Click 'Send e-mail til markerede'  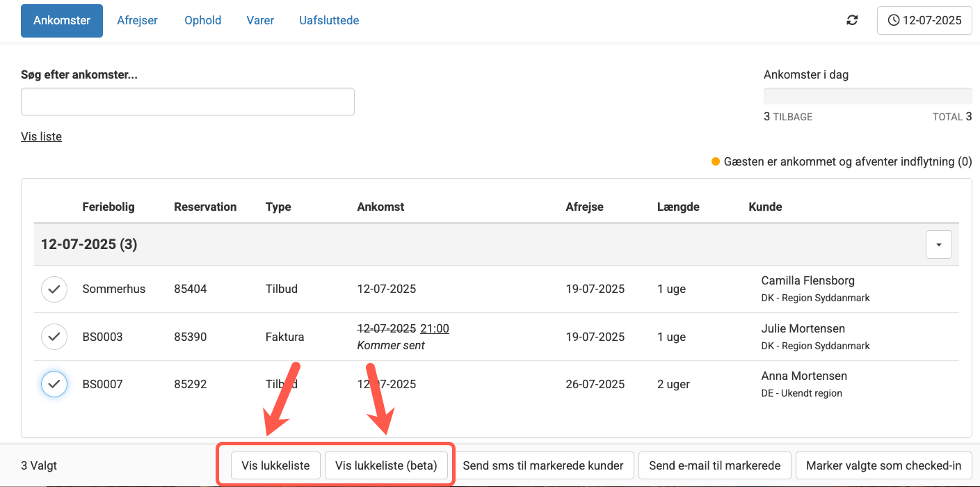pyautogui.click(x=715, y=465)
